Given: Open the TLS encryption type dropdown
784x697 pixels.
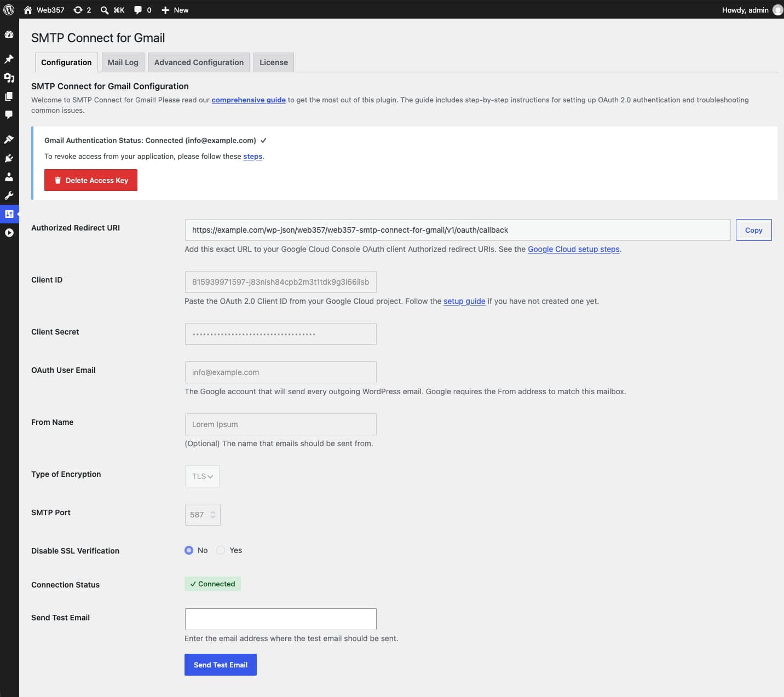Looking at the screenshot, I should (202, 476).
